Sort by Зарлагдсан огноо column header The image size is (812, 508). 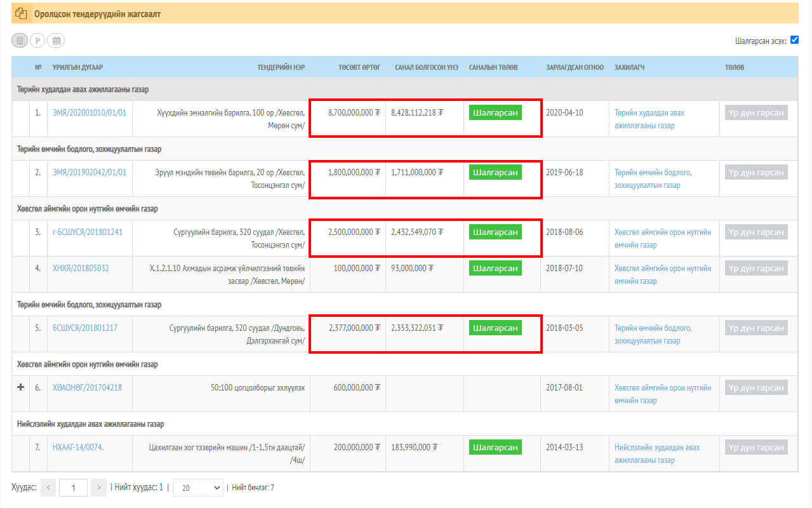click(x=574, y=67)
